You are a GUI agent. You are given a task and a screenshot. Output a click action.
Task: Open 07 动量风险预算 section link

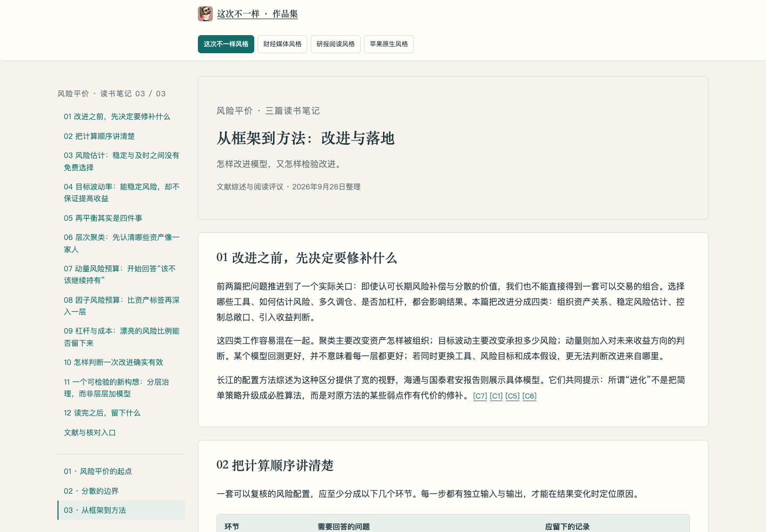[x=121, y=275]
